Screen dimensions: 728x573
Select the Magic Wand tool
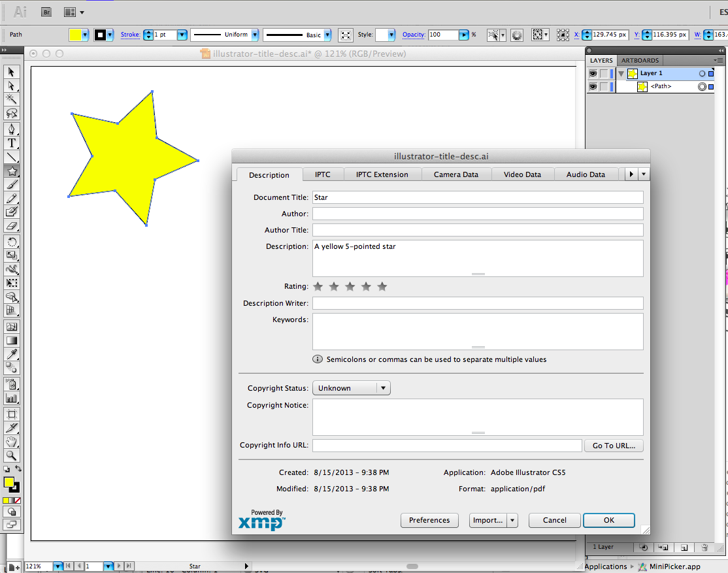tap(12, 99)
